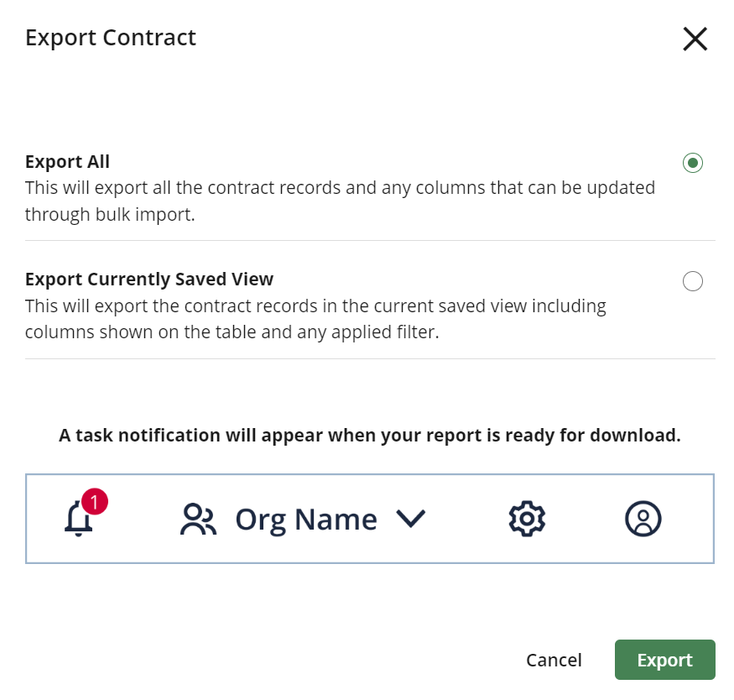Enable the Export Currently Saved View option
The height and width of the screenshot is (700, 734).
692,280
